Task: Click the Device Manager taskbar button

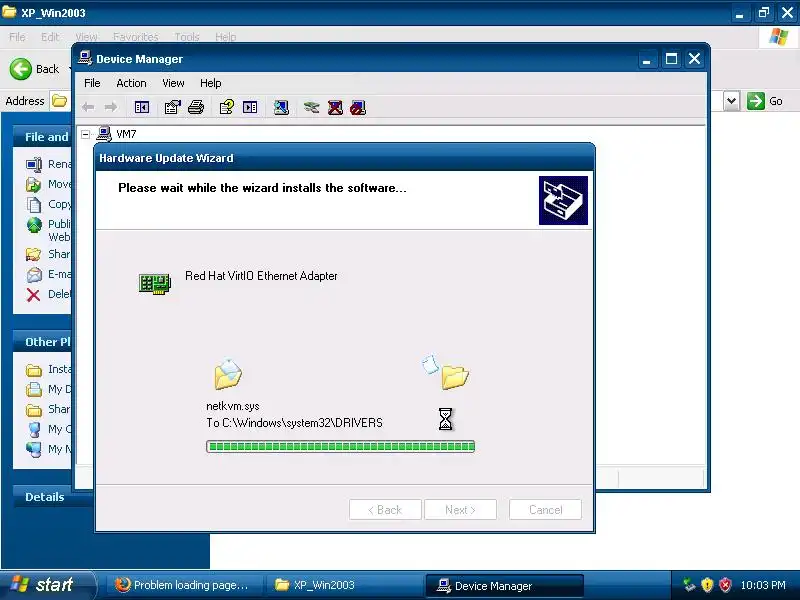Action: tap(504, 586)
